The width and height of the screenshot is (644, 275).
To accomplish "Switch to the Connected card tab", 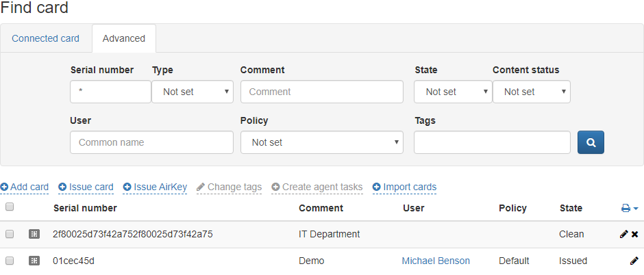I will 45,38.
